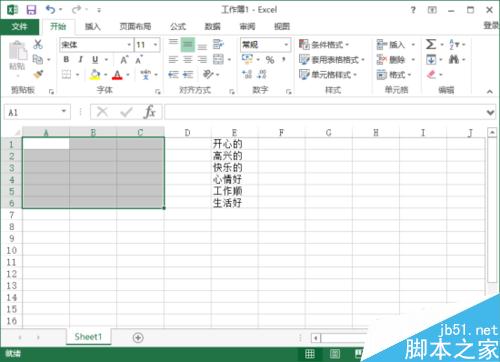This screenshot has height=362, width=500.
Task: Click in the formula bar input
Action: point(324,112)
